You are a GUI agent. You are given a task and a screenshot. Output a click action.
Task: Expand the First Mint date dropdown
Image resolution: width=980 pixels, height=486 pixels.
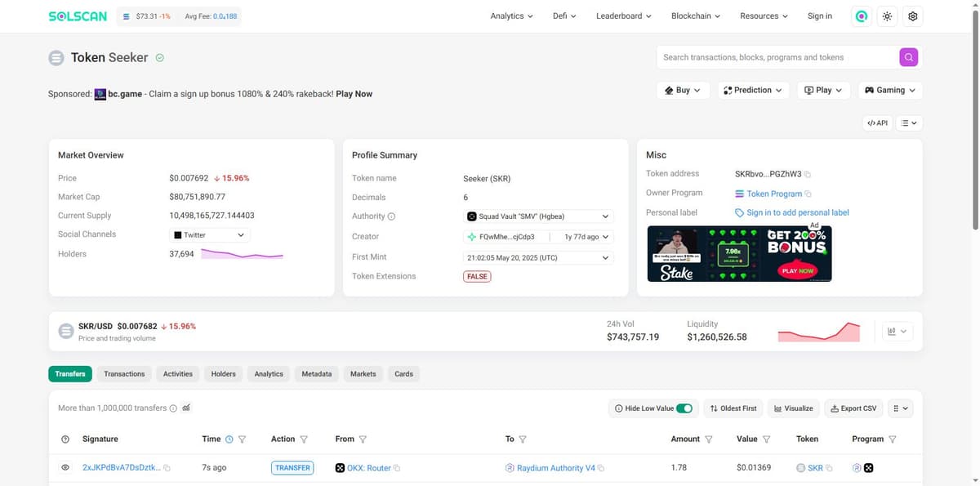tap(538, 257)
